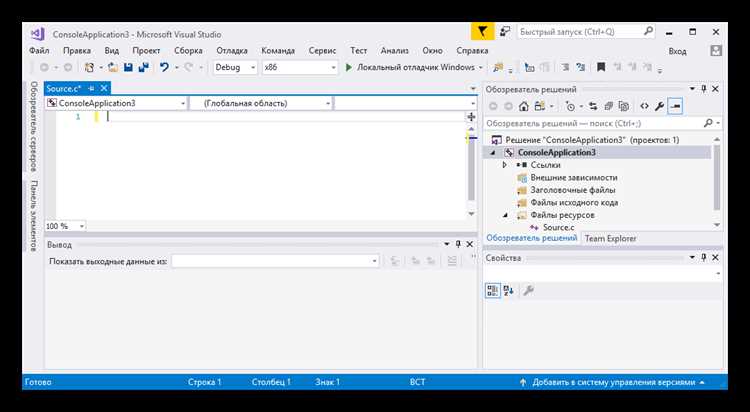Viewport: 750px width, 412px height.
Task: Collapse the ConsoleApplication3 project node
Action: pos(493,153)
